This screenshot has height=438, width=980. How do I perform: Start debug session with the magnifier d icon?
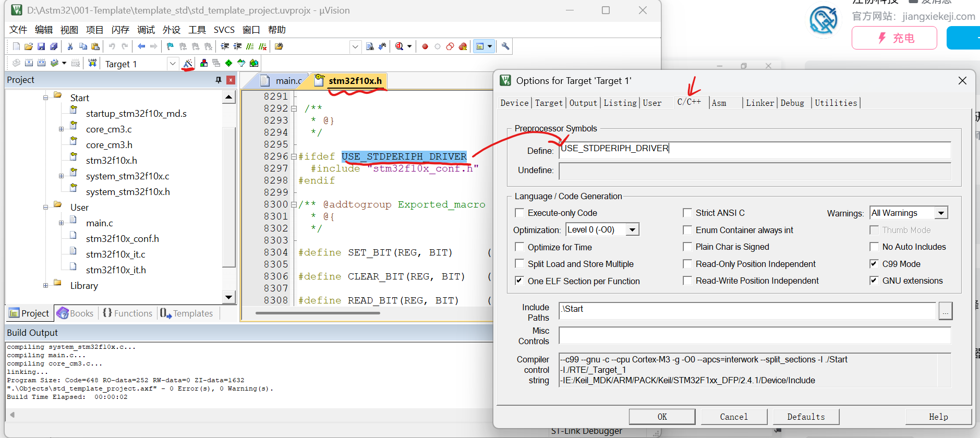pyautogui.click(x=400, y=46)
